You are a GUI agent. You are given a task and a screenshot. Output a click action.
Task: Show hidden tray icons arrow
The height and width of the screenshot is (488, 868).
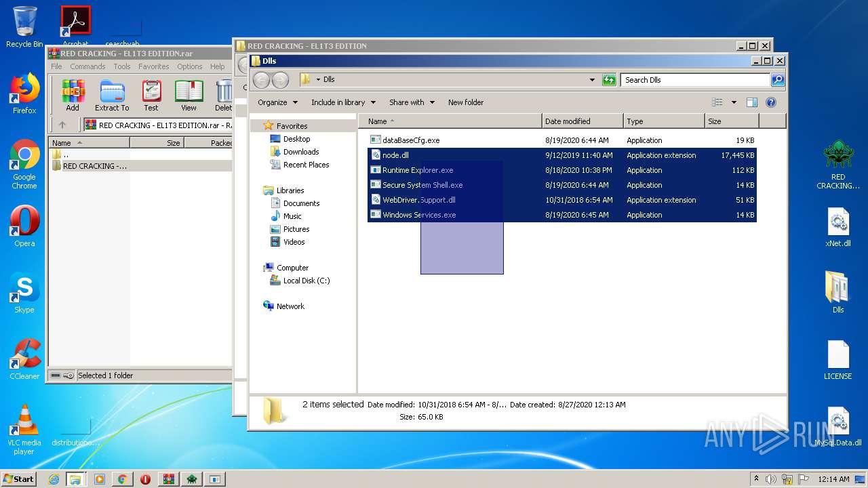pyautogui.click(x=756, y=479)
